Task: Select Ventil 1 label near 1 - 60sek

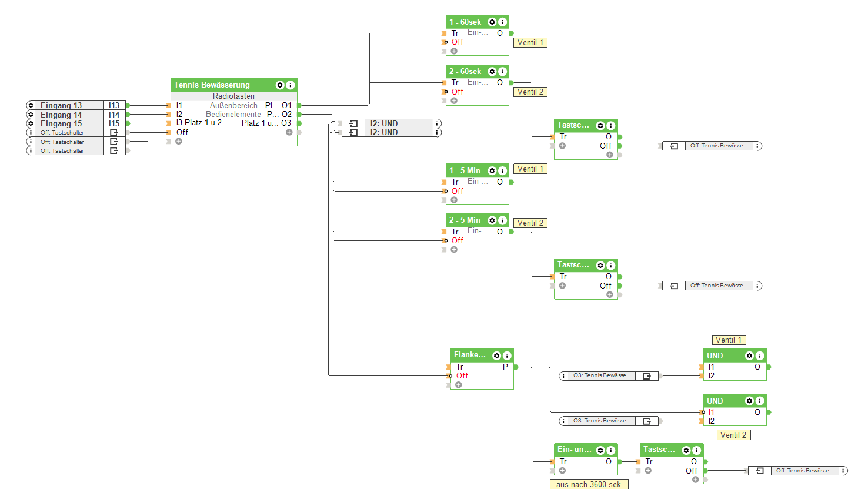Action: coord(530,42)
